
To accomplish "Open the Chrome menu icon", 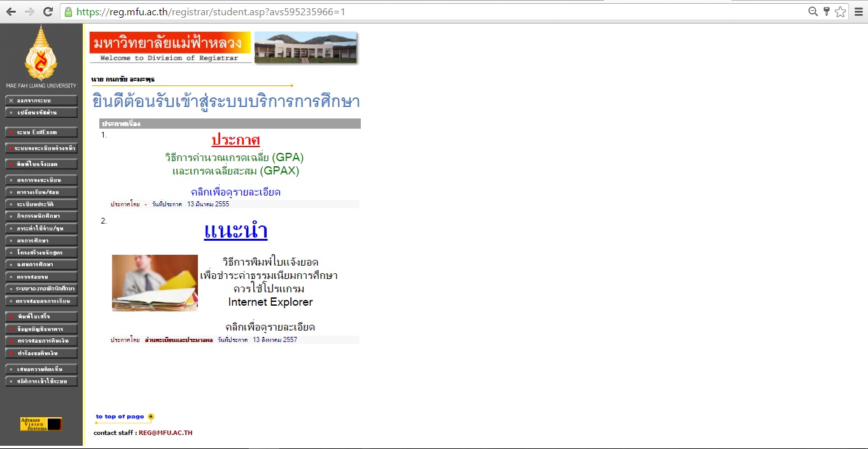I will (860, 11).
